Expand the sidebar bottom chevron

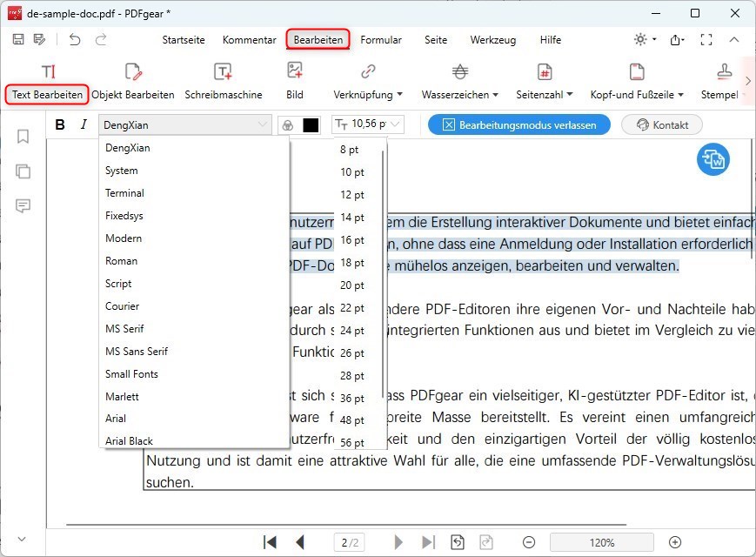pos(22,539)
